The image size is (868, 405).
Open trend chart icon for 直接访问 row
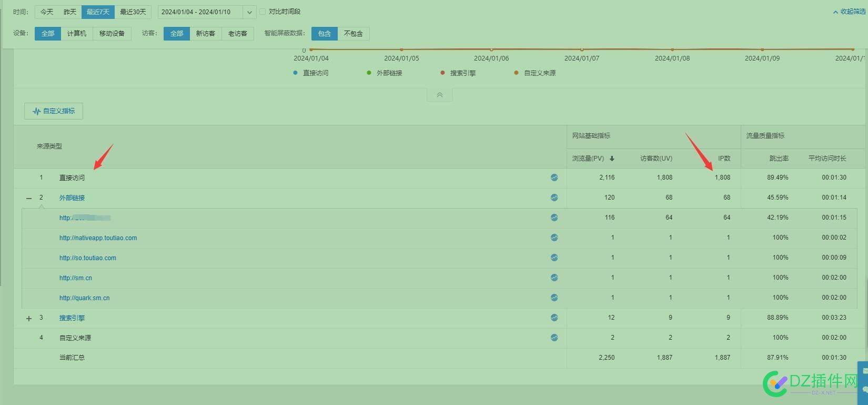tap(554, 177)
